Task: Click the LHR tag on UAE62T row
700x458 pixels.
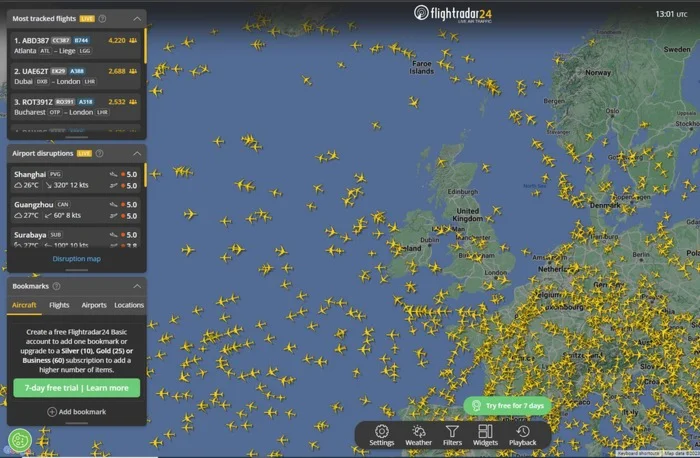Action: pos(90,82)
